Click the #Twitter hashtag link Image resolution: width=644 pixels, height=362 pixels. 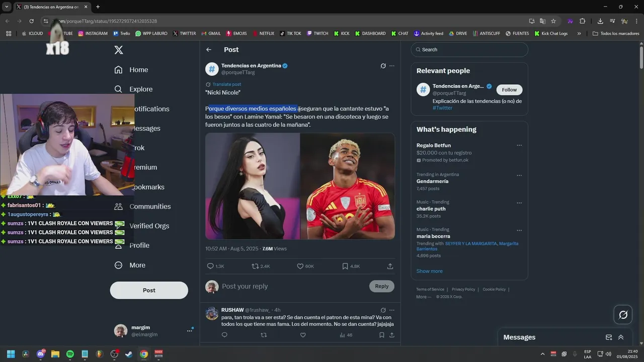click(442, 108)
